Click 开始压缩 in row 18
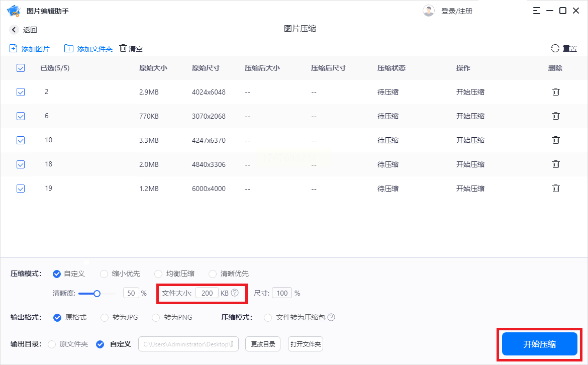 470,164
